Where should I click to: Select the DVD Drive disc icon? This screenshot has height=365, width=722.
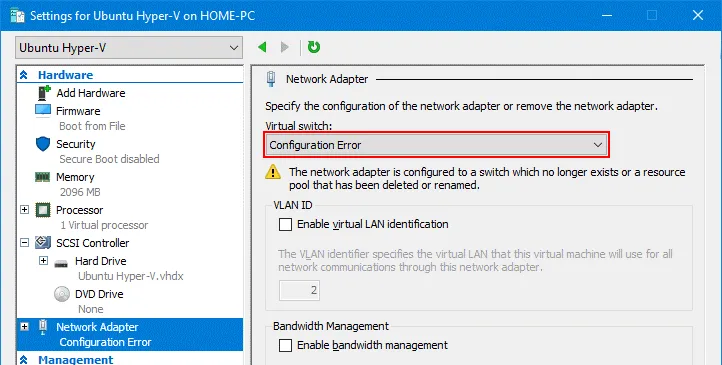62,294
